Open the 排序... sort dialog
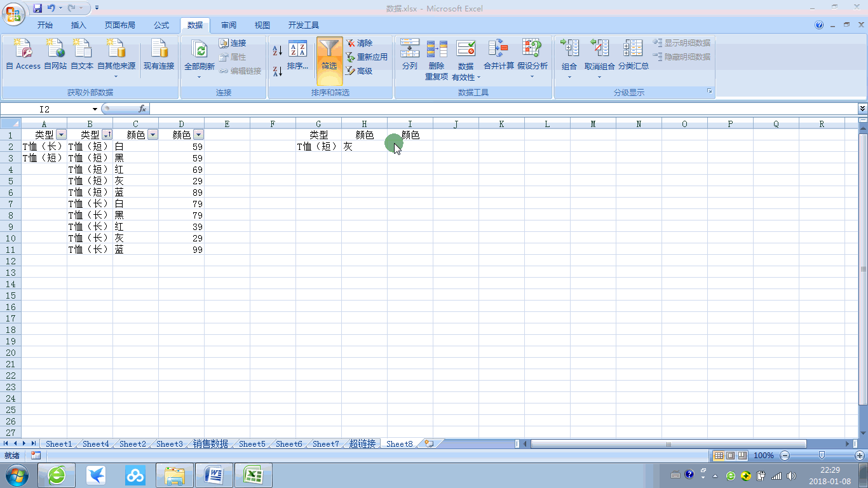868x488 pixels. click(297, 56)
